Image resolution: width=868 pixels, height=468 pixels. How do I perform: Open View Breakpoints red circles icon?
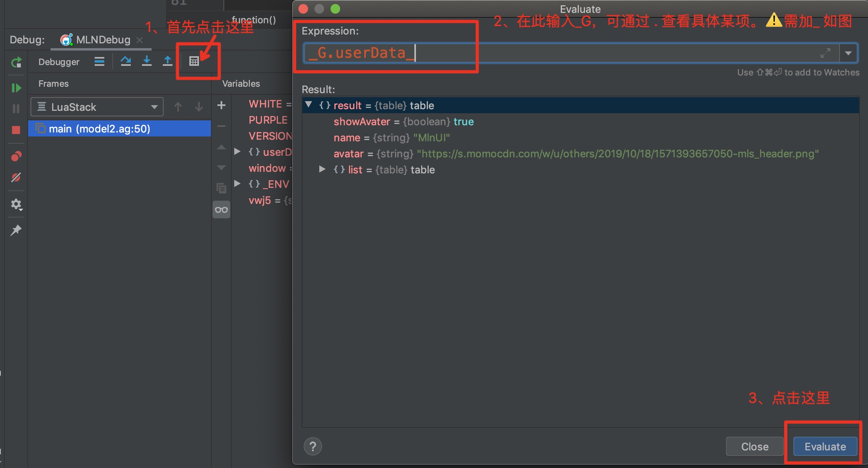[16, 156]
